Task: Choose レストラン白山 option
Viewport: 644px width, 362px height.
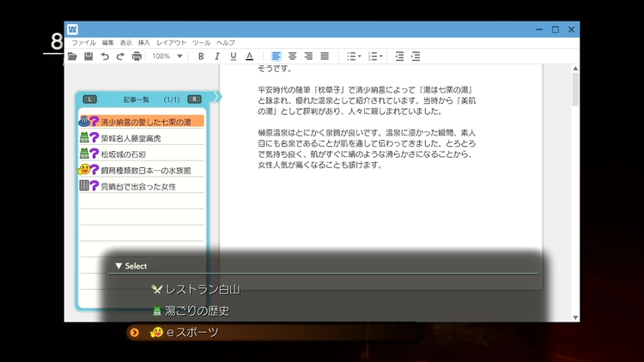Action: [203, 289]
